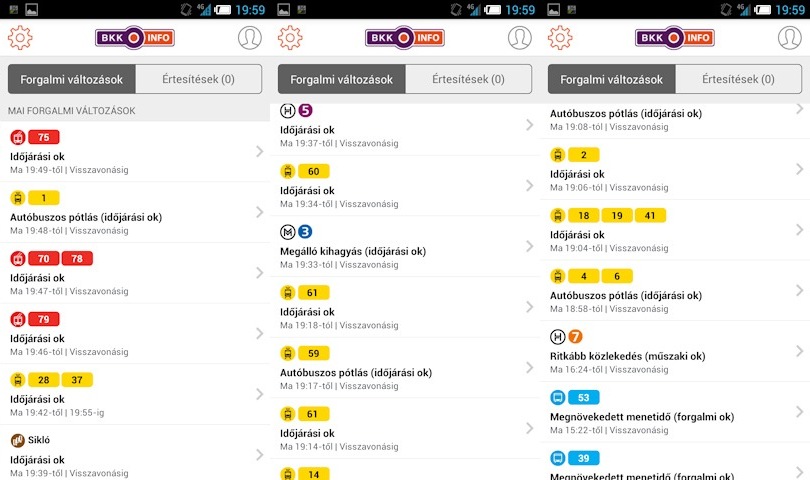Open trams 28 and 37 alert ending 19:55
This screenshot has width=810, height=480.
click(x=135, y=395)
